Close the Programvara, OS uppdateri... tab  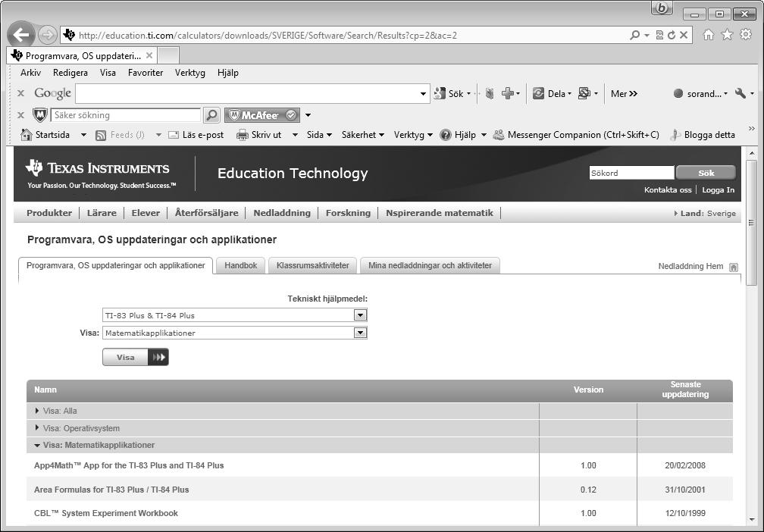coord(149,55)
